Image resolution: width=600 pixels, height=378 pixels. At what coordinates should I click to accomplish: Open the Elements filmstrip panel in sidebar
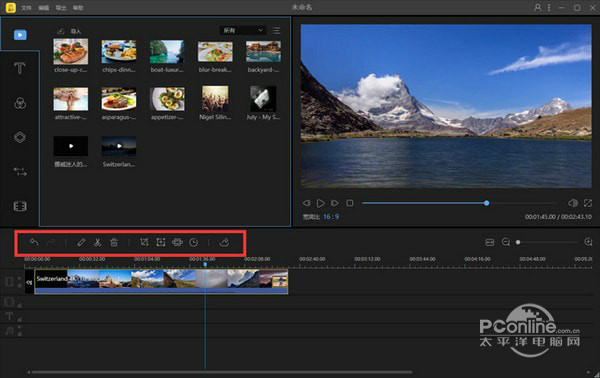tap(20, 206)
